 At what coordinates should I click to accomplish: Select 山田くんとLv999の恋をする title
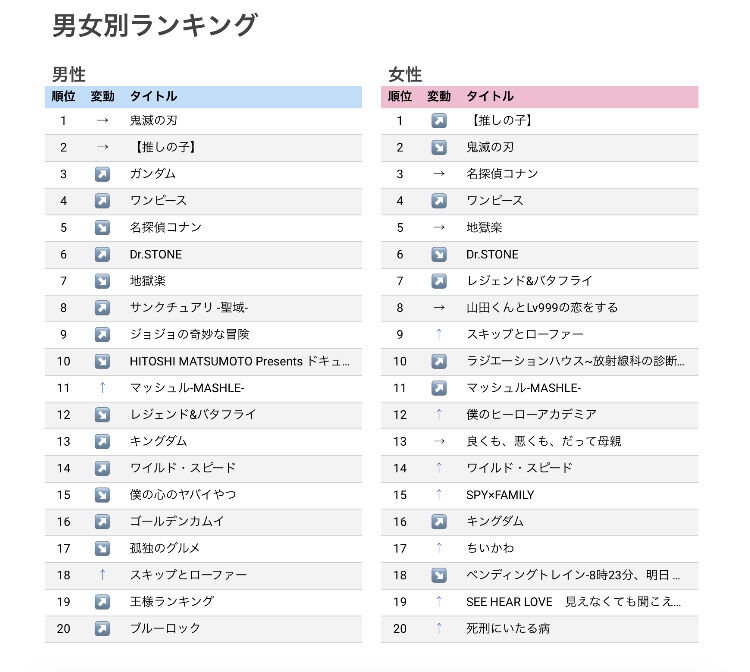click(x=542, y=308)
